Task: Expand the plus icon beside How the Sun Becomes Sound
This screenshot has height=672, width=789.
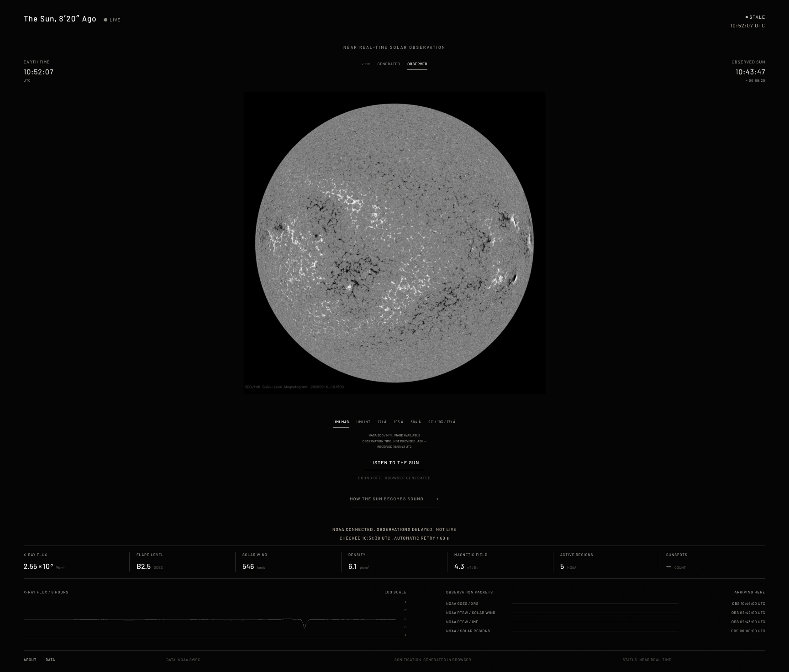Action: coord(437,499)
